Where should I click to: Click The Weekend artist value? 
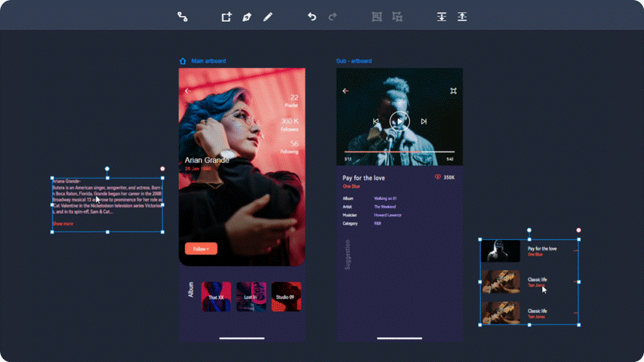385,207
